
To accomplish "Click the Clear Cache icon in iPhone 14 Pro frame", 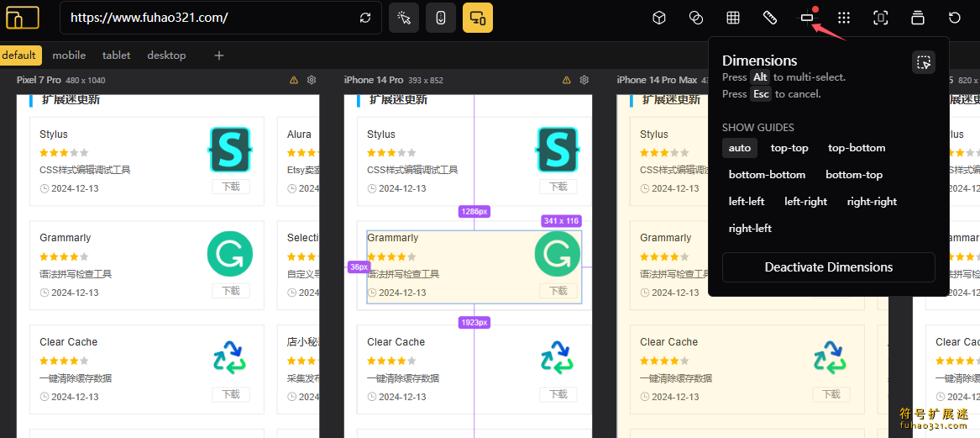I will click(558, 357).
